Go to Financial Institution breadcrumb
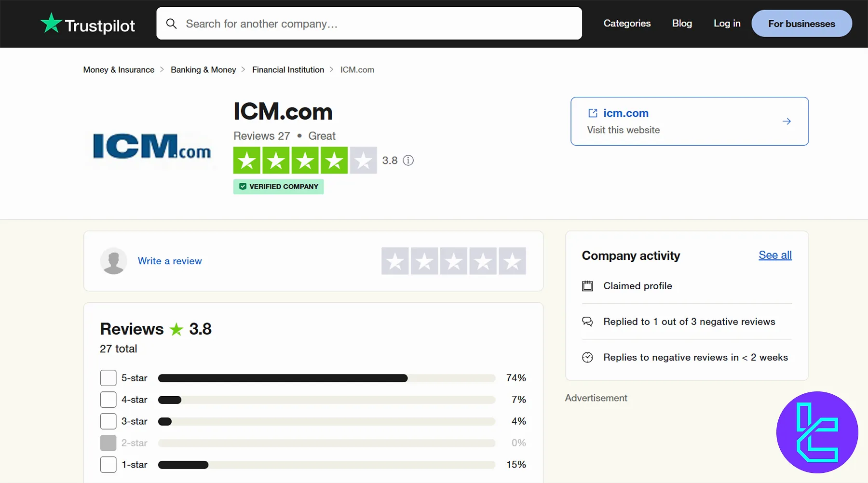868x483 pixels. [x=288, y=70]
